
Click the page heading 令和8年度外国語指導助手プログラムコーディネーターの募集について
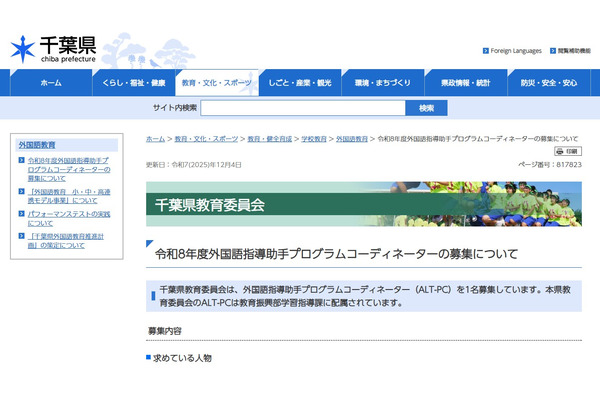tap(336, 253)
